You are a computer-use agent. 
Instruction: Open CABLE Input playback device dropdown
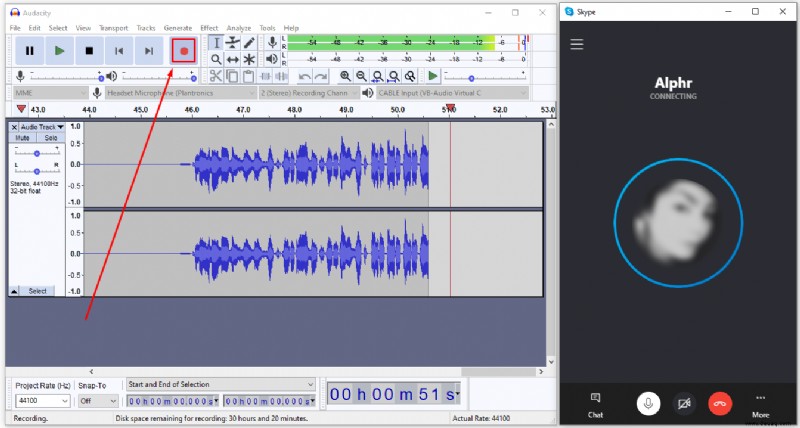(x=452, y=93)
